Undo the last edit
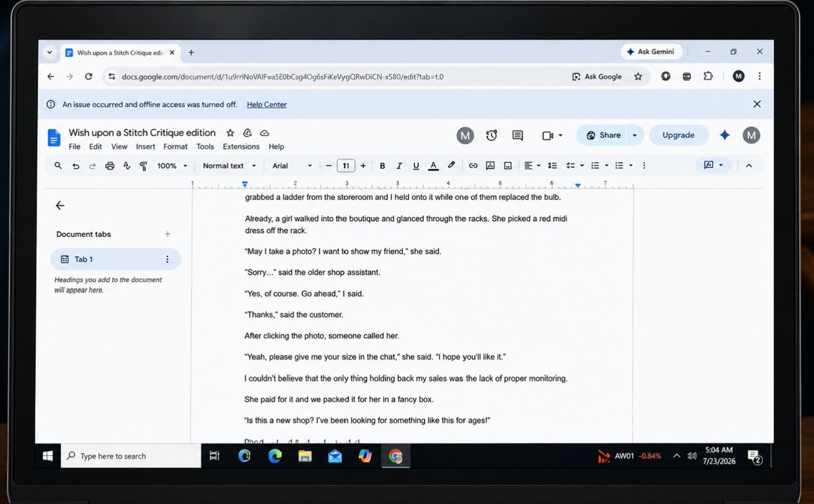Screen dimensions: 814x504 76,166
